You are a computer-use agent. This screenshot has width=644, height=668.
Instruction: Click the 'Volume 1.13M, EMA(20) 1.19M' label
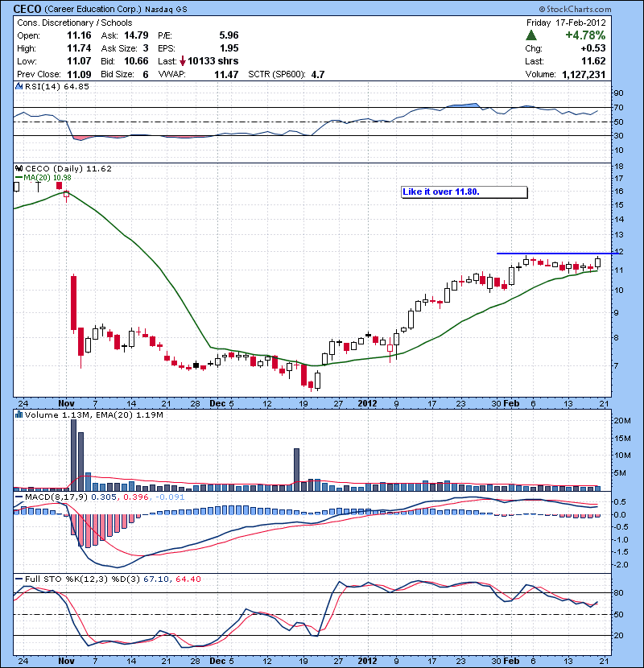click(x=93, y=414)
